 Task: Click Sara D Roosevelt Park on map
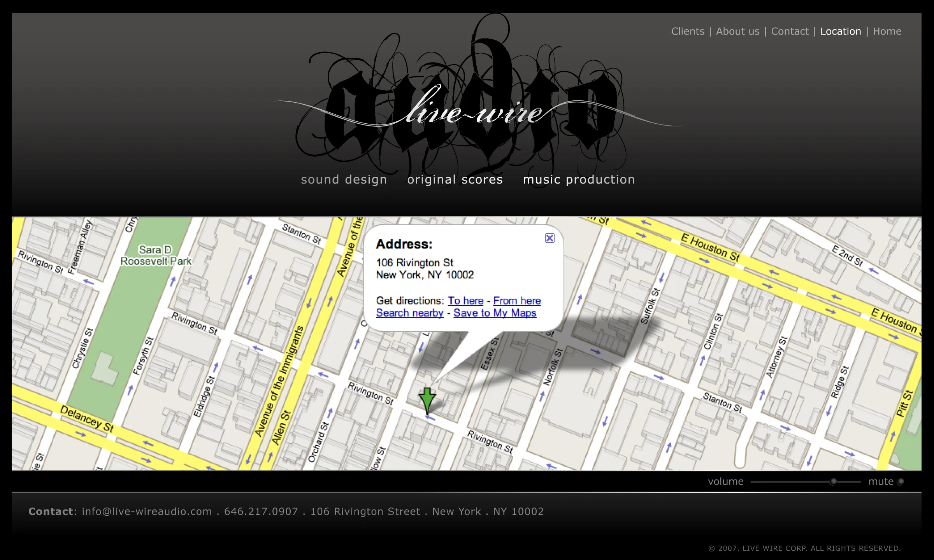tap(156, 255)
